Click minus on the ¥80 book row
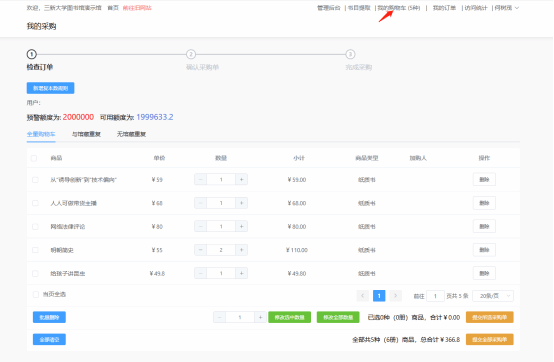Viewport: 554px width, 362px height. click(200, 226)
